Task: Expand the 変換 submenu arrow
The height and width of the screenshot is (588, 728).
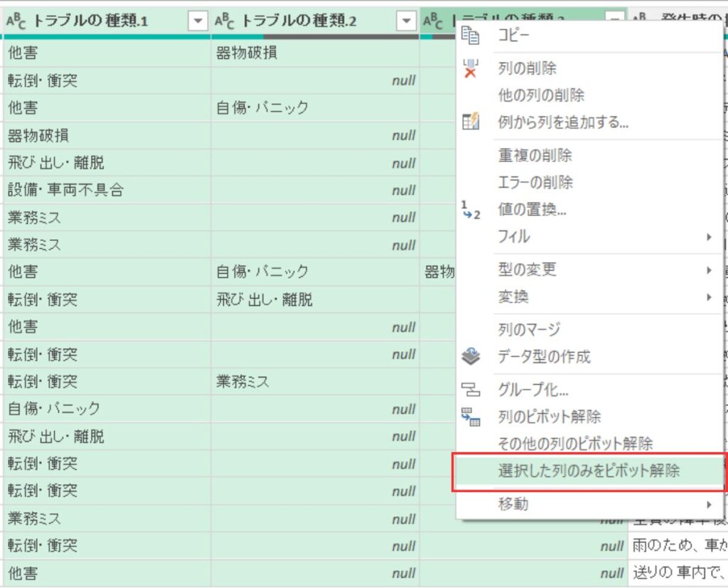Action: coord(709,296)
